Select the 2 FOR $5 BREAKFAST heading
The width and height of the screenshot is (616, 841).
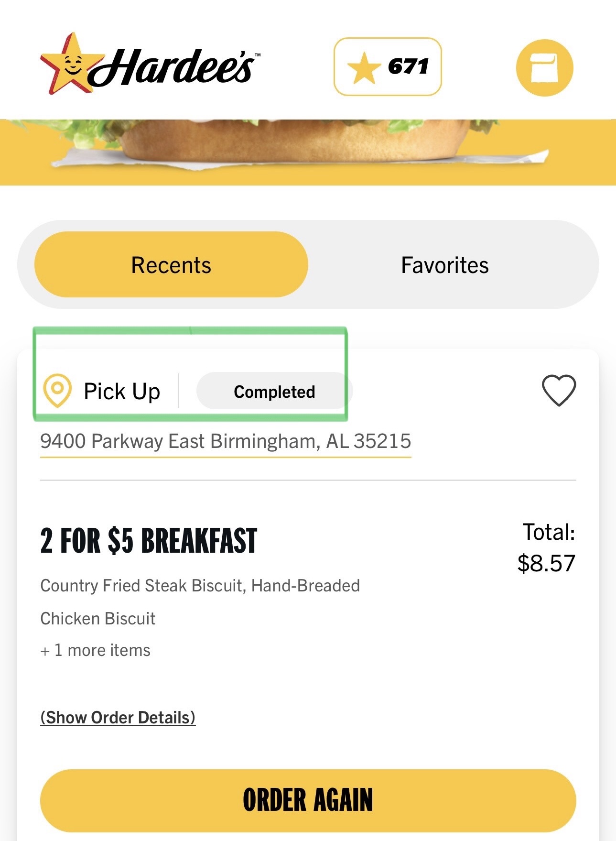tap(149, 541)
